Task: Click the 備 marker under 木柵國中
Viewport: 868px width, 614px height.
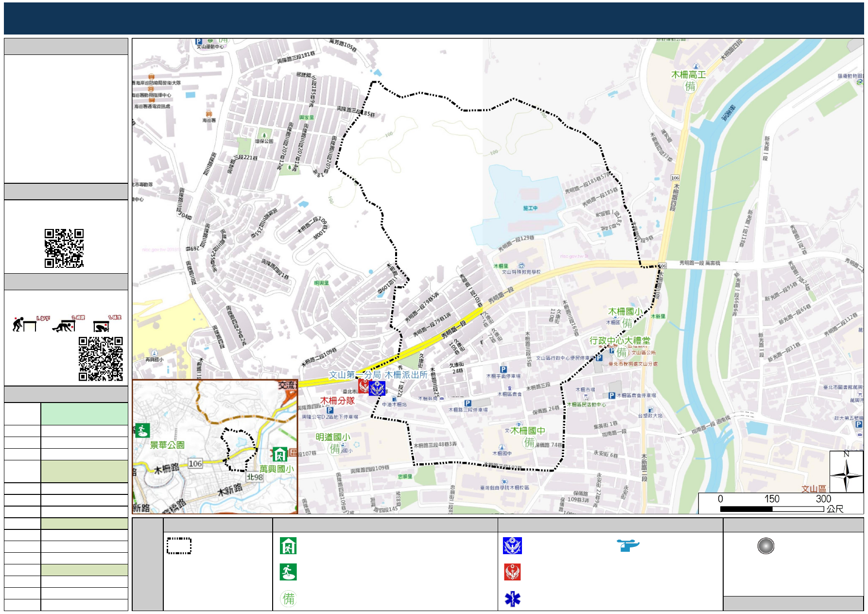Action: point(529,442)
